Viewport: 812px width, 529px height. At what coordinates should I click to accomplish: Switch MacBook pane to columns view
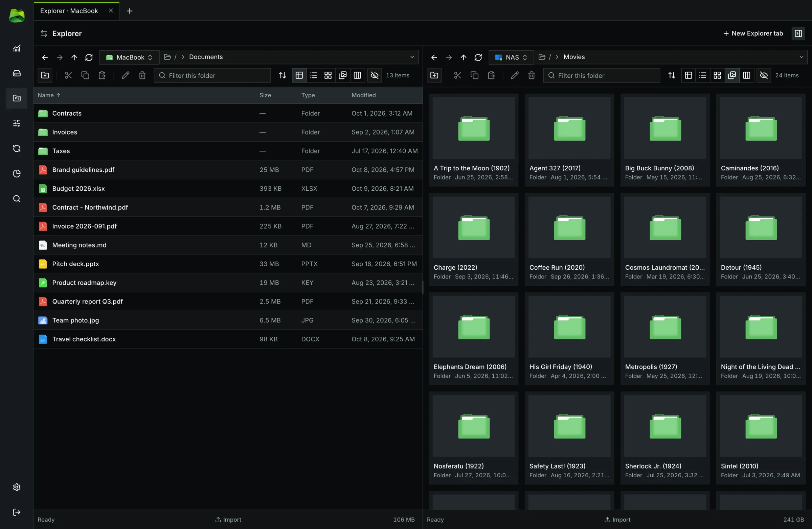point(357,75)
